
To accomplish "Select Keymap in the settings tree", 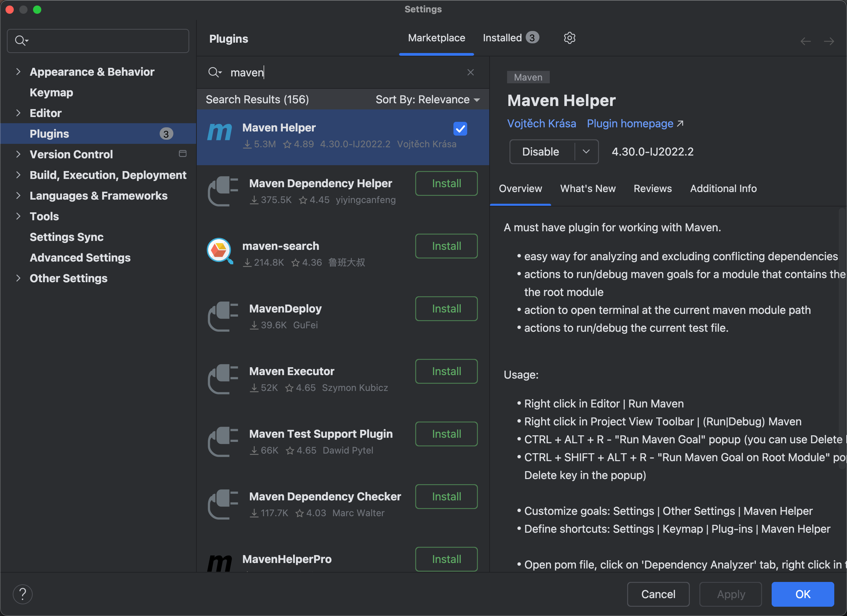I will [x=51, y=92].
